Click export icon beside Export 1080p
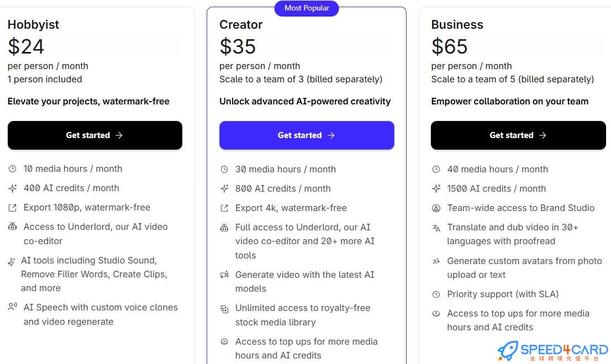 pyautogui.click(x=12, y=208)
